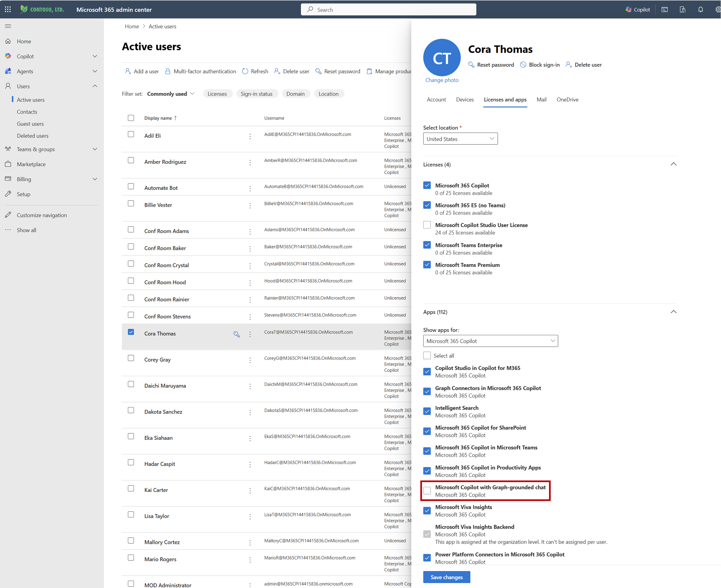The width and height of the screenshot is (721, 588).
Task: Collapse the Apps (112) section
Action: click(x=674, y=312)
